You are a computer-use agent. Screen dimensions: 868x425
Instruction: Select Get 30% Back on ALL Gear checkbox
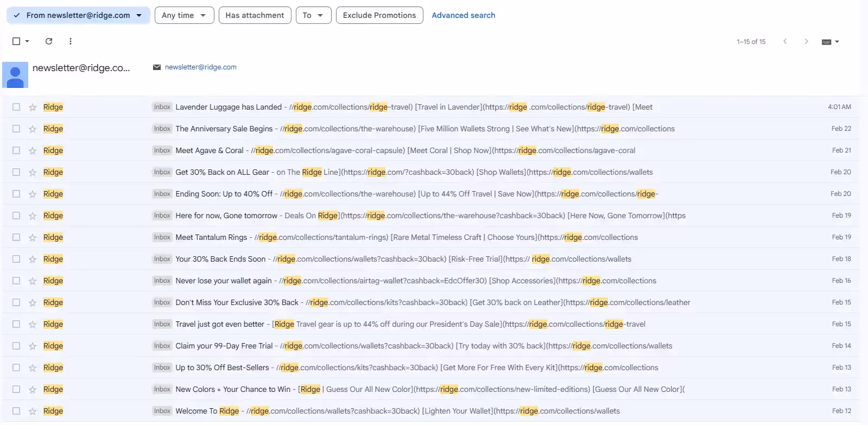16,172
